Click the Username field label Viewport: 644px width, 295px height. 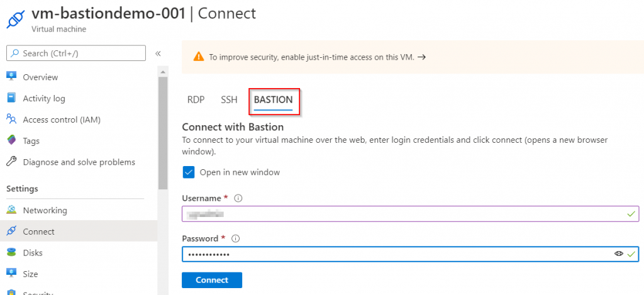click(x=202, y=198)
